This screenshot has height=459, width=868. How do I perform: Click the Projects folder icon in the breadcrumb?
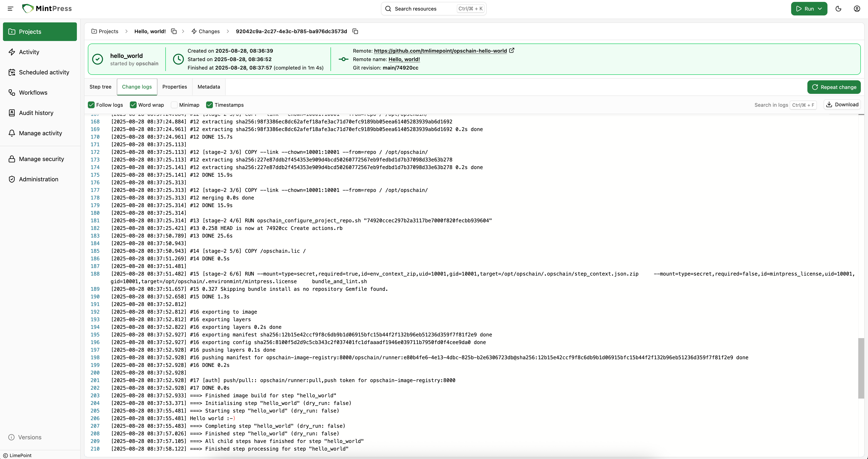click(94, 31)
